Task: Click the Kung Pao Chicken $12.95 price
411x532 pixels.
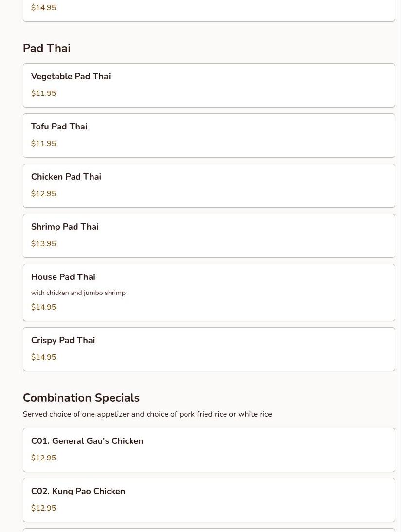Action: pos(43,508)
